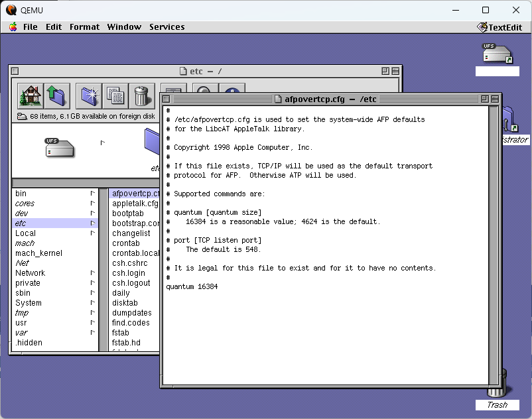Select the .hidden file
The height and width of the screenshot is (419, 532).
55,342
